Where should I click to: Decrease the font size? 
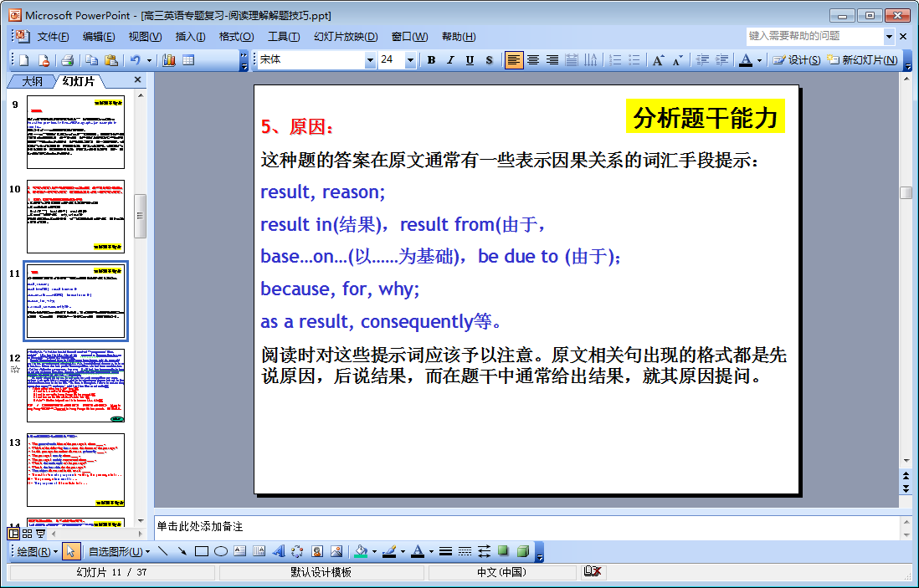[x=677, y=59]
